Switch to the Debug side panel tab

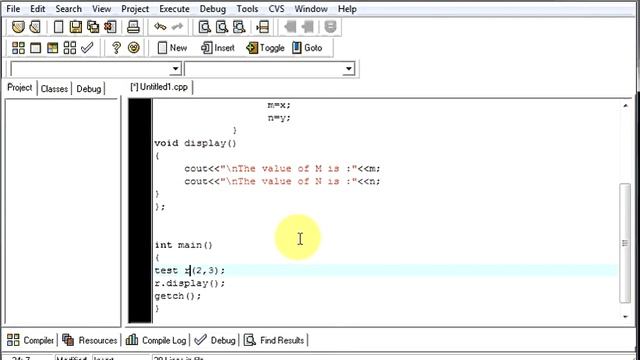point(89,89)
